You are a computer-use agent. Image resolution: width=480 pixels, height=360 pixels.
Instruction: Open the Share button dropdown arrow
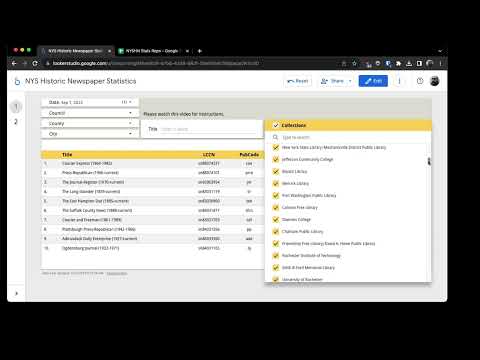coord(350,81)
